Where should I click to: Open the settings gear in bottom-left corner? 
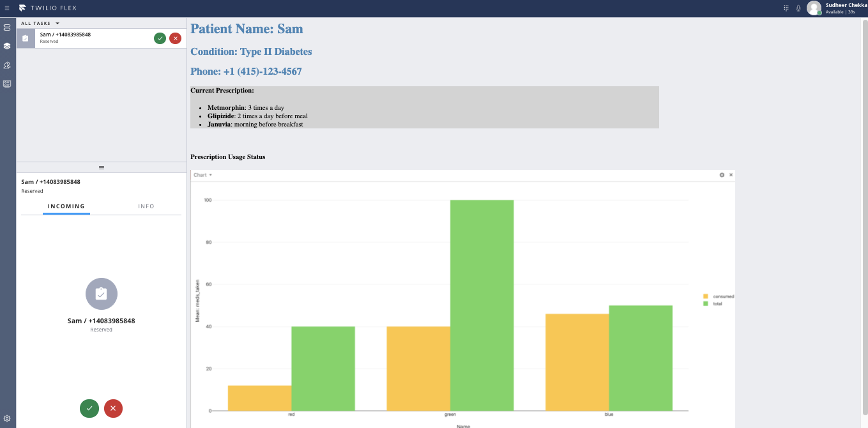click(x=7, y=418)
